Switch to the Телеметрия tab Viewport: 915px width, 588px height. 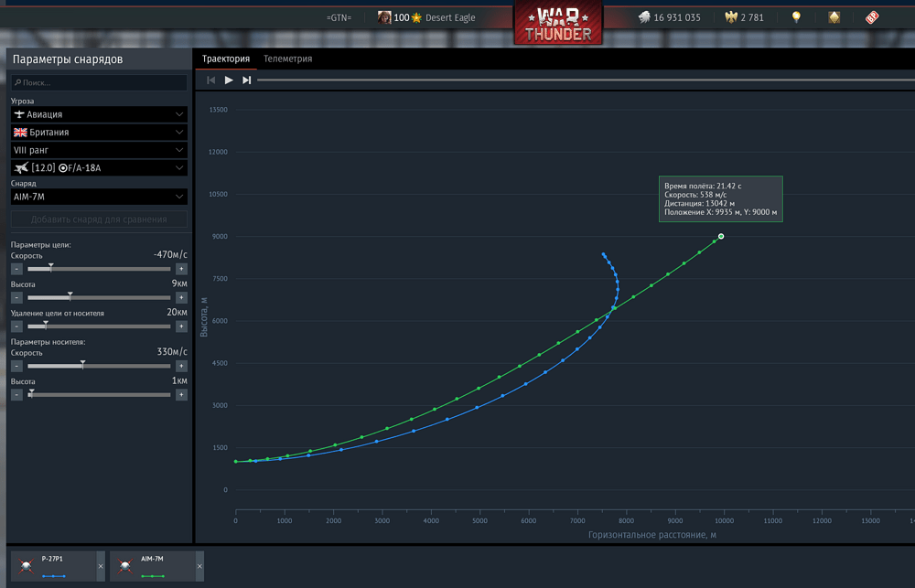(x=287, y=59)
